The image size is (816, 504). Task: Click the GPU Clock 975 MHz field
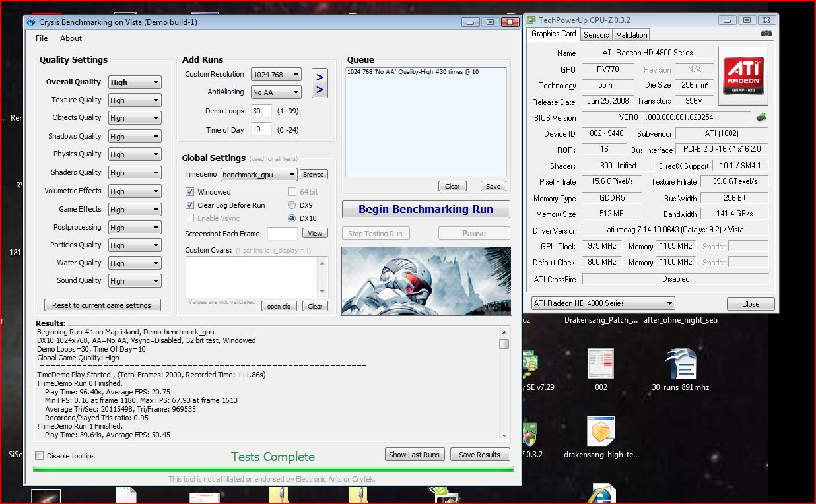601,246
